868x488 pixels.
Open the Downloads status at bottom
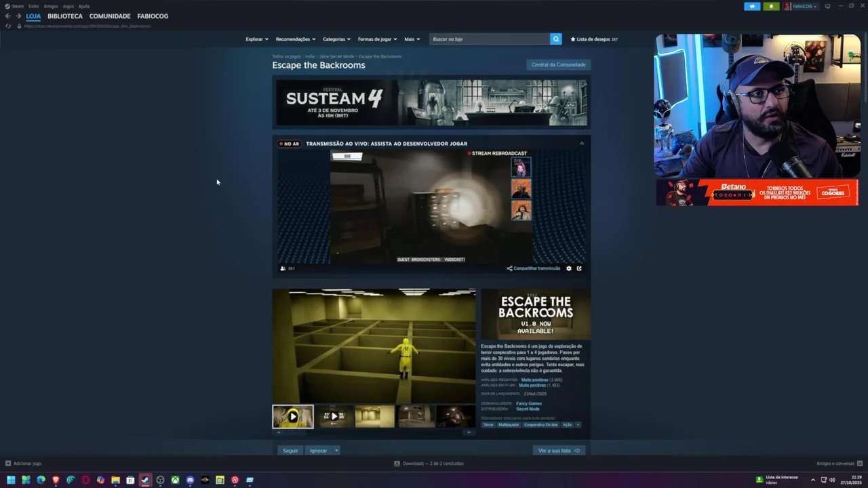tap(429, 464)
